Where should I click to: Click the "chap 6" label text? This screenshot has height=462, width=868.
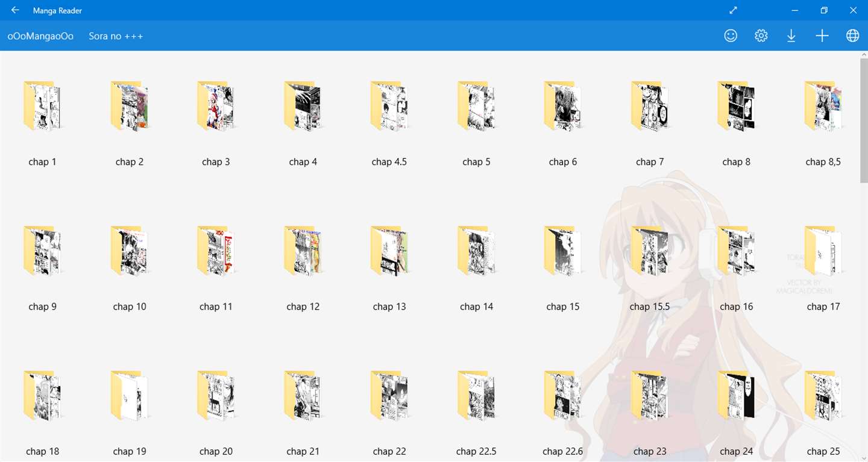pos(563,161)
